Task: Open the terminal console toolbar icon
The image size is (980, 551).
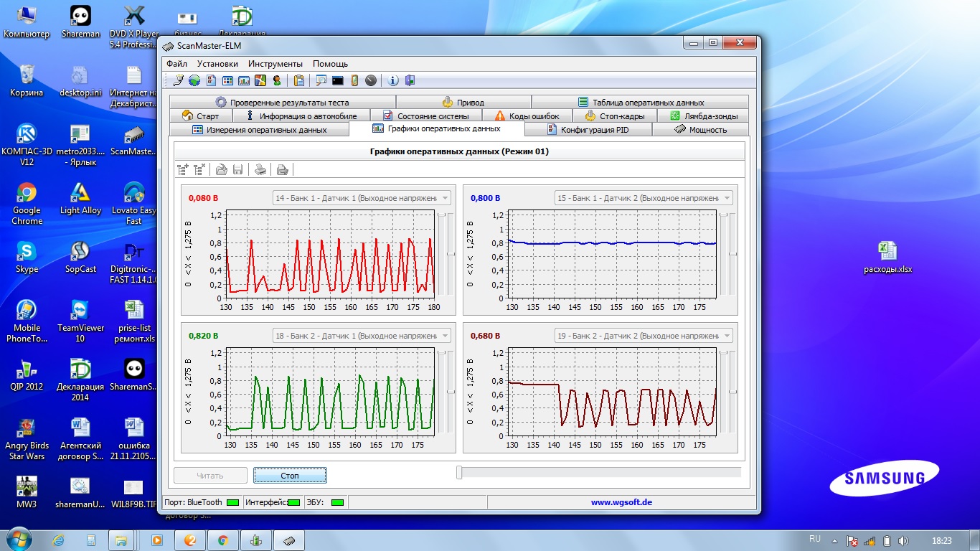Action: tap(337, 80)
